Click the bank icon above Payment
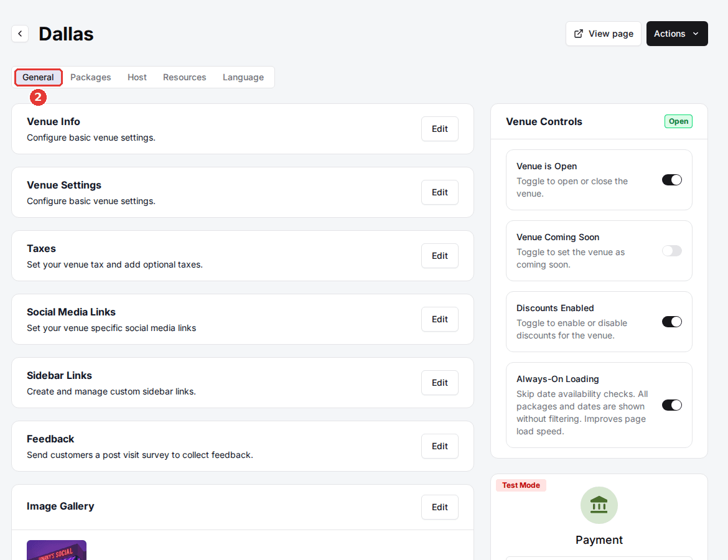 [599, 505]
